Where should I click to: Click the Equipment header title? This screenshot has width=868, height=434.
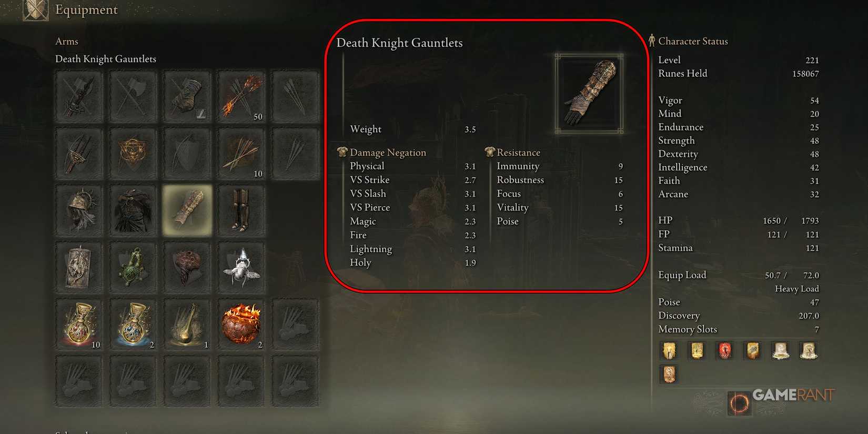click(x=86, y=9)
